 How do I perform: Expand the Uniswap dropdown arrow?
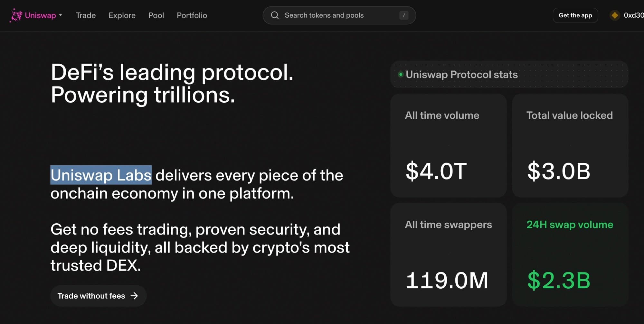[61, 15]
